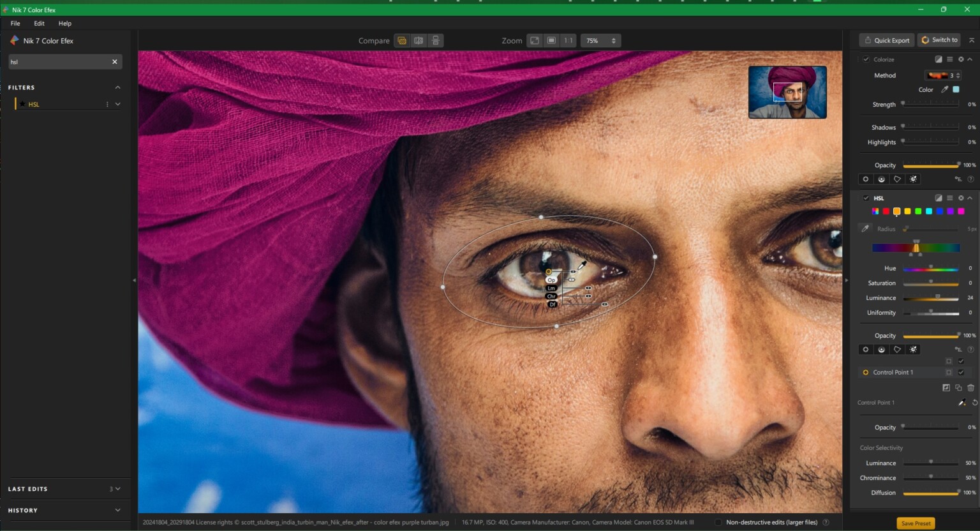
Task: Open the polygon mask tool
Action: pos(897,349)
